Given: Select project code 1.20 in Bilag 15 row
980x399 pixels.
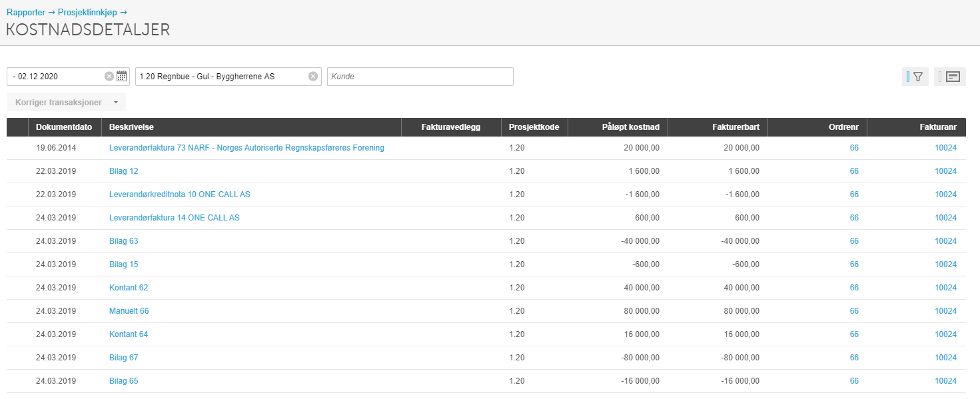Looking at the screenshot, I should click(517, 264).
